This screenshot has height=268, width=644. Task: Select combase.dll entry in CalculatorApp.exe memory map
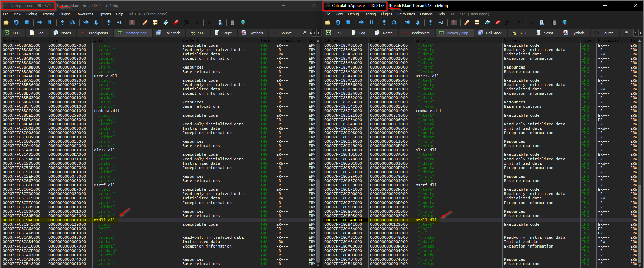[428, 111]
